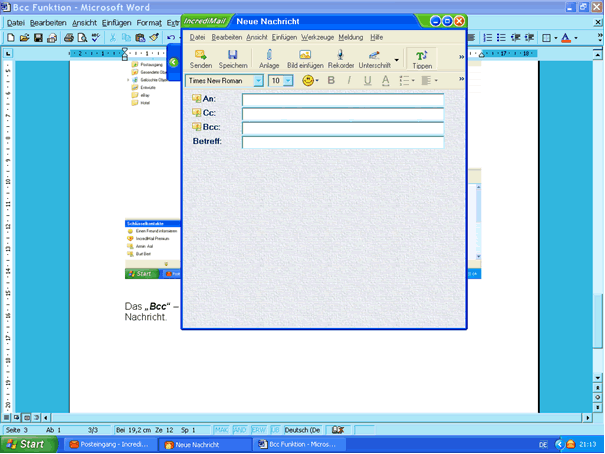The width and height of the screenshot is (605, 454).
Task: Open An address book icon
Action: [x=196, y=99]
